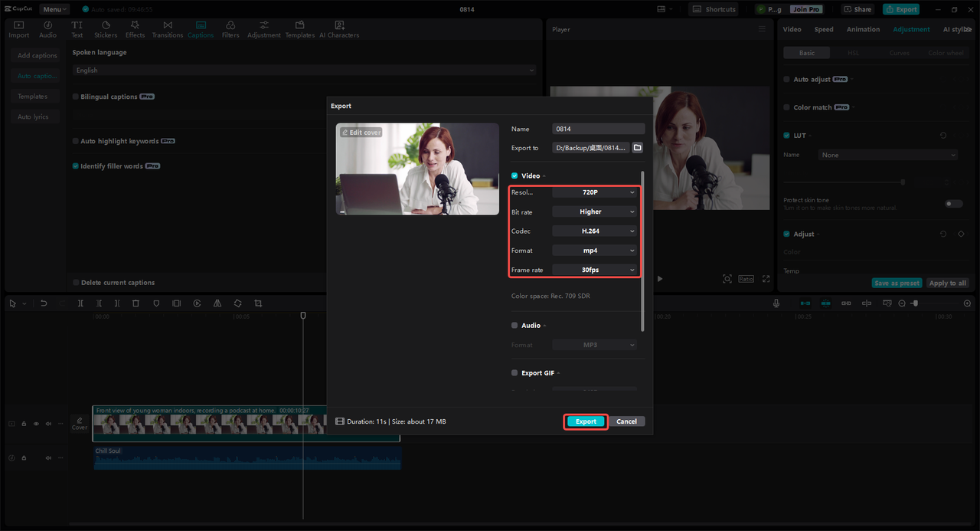Add a marker with the shield icon
Viewport: 980px width, 531px height.
156,303
